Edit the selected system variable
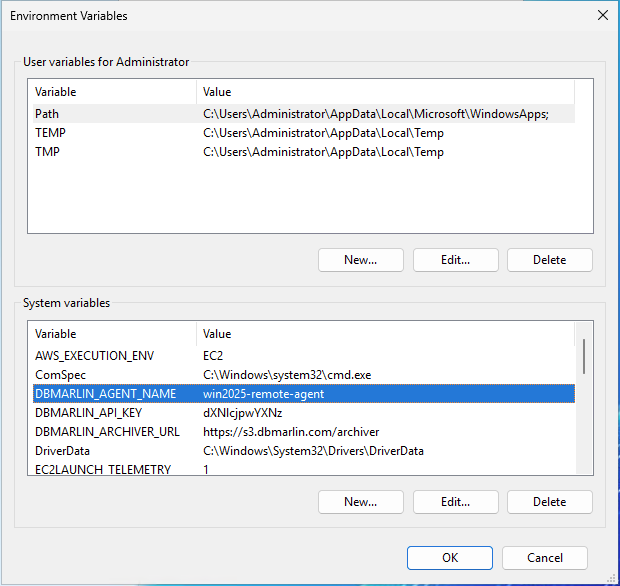This screenshot has height=586, width=620. tap(455, 502)
